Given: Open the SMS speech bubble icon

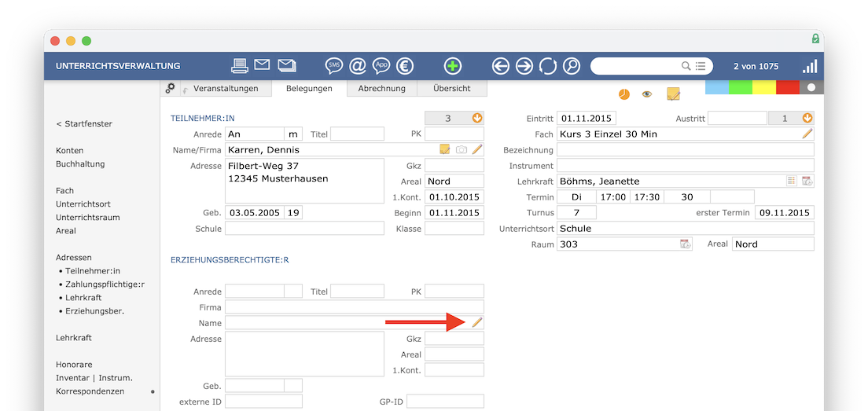Looking at the screenshot, I should pos(334,66).
